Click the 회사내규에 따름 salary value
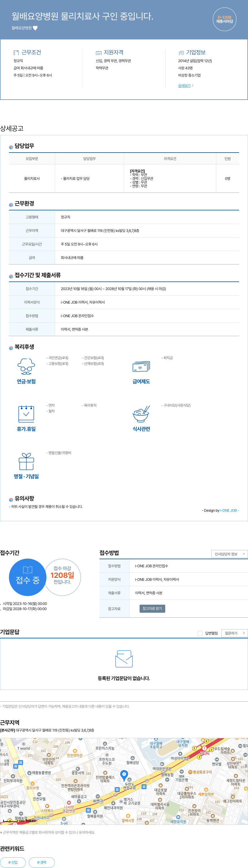248x868 pixels. point(72,258)
